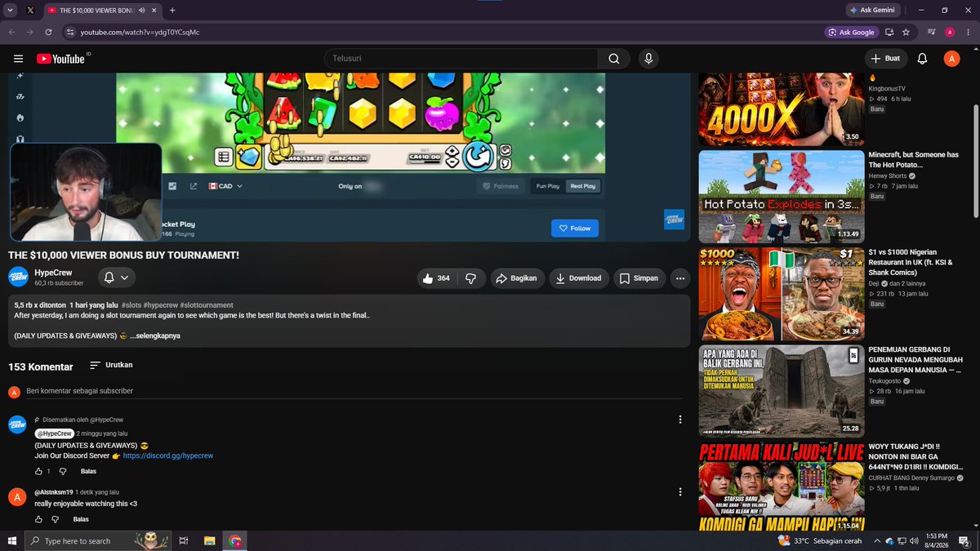Expand description with ...selengkapnya
Viewport: 980px width, 551px height.
155,335
